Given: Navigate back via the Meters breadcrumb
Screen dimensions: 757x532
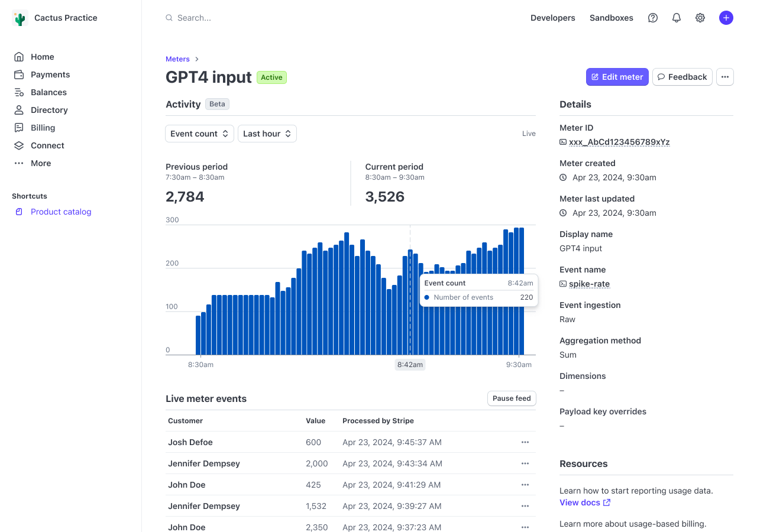Looking at the screenshot, I should (177, 59).
